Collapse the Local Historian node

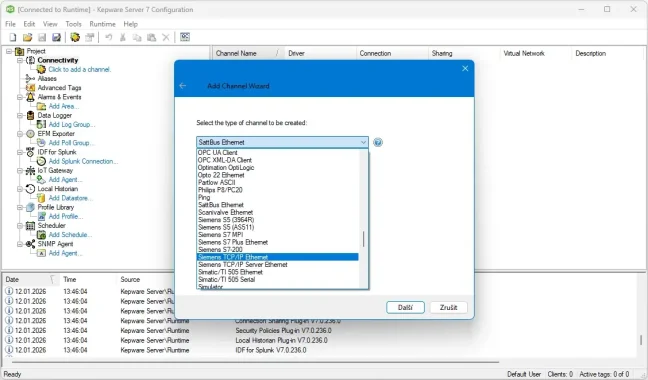pos(20,189)
